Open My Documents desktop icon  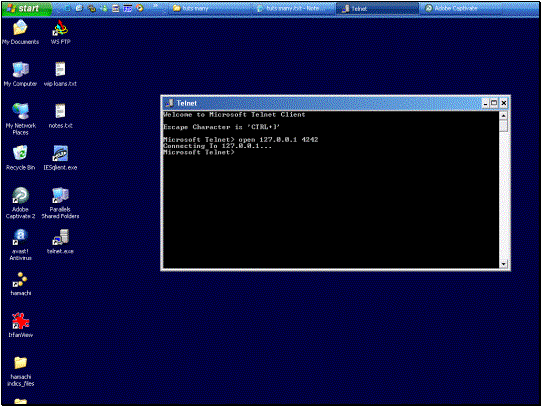(x=20, y=32)
